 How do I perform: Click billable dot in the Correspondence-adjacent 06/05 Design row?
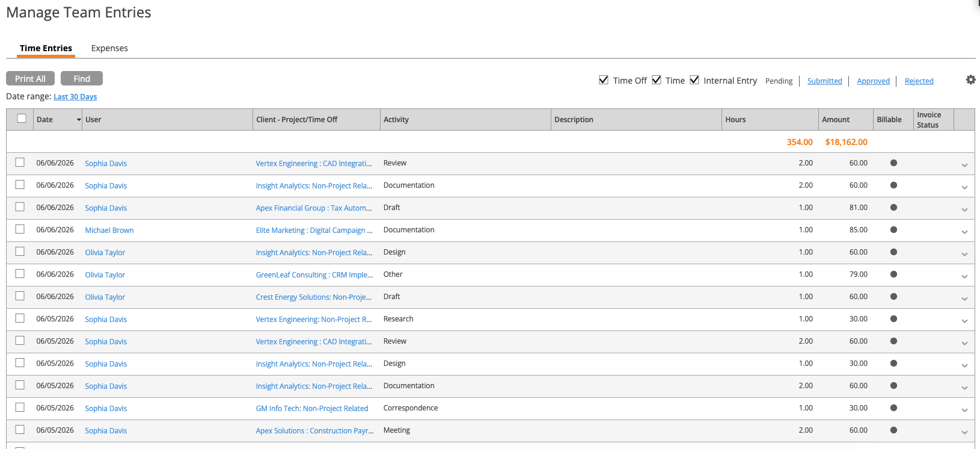(x=893, y=364)
